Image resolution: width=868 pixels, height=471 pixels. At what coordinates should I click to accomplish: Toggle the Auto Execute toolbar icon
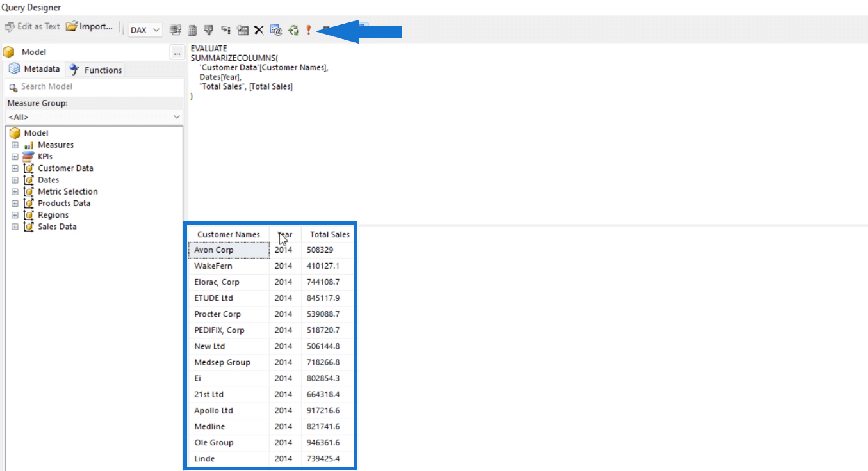click(225, 30)
